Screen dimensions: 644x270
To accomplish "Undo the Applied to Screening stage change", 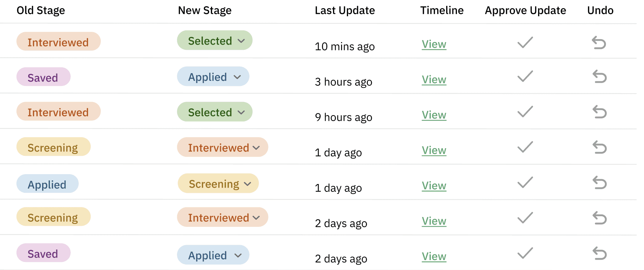I will [600, 183].
